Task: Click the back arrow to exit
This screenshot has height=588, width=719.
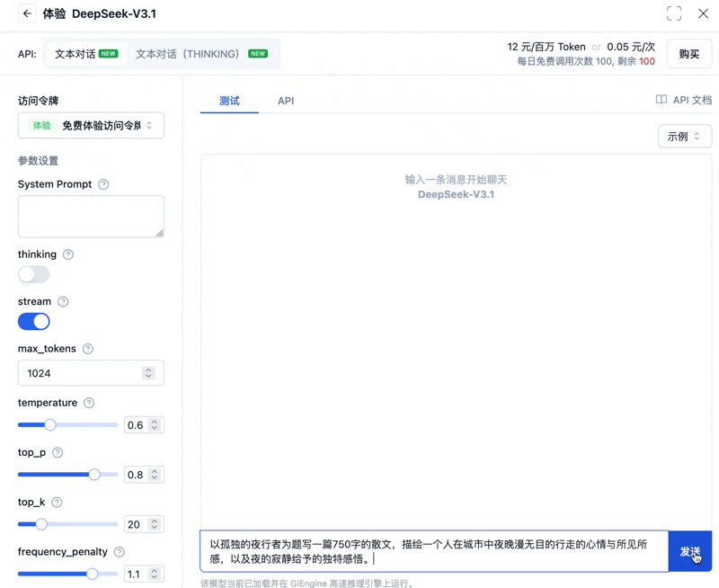Action: (x=25, y=13)
